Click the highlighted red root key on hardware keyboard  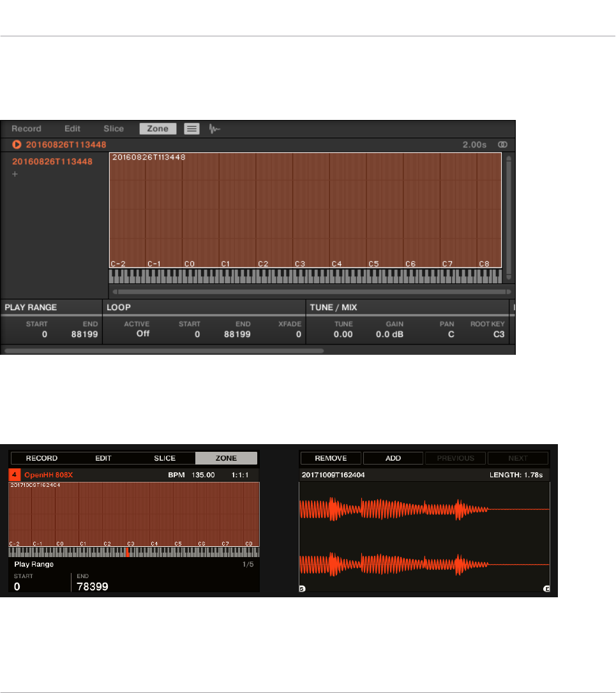coord(128,552)
